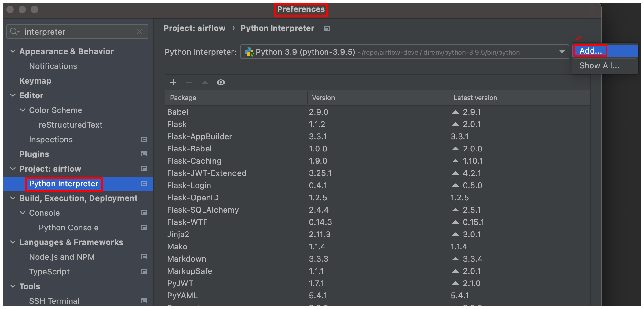Viewport: 644px width, 309px height.
Task: Collapse the Editor tree section
Action: [13, 95]
